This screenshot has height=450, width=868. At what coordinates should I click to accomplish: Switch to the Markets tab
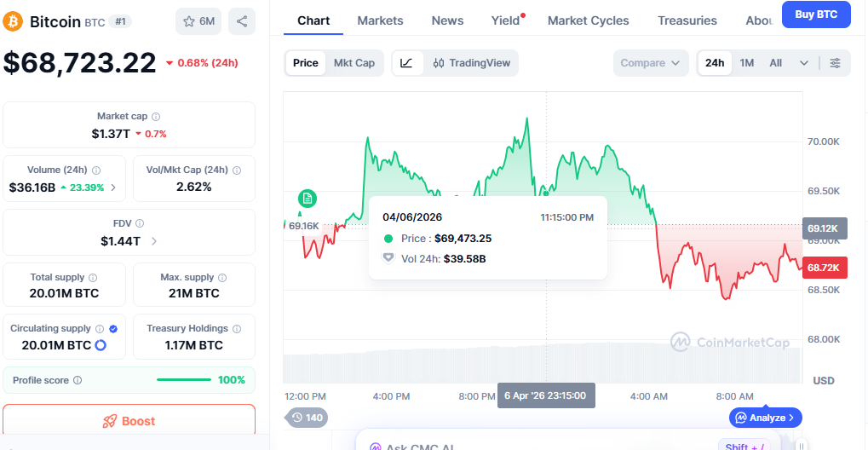coord(380,20)
